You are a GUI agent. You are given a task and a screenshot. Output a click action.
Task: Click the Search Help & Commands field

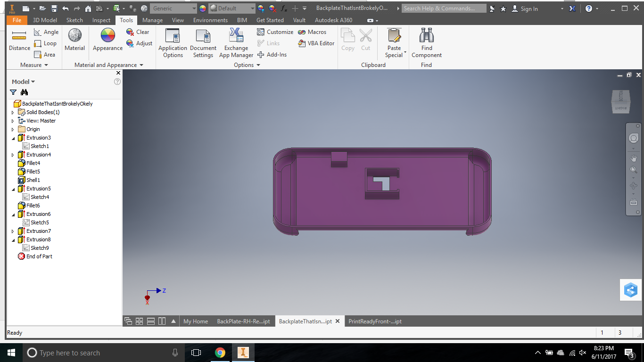click(x=445, y=8)
